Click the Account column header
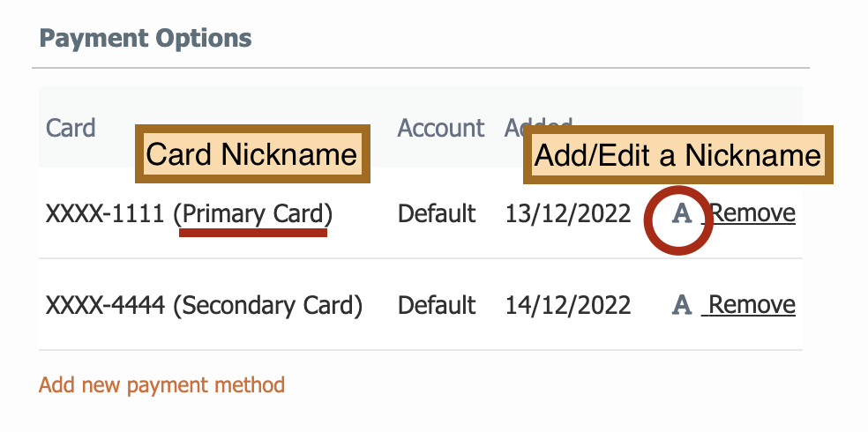The image size is (868, 432). point(441,129)
